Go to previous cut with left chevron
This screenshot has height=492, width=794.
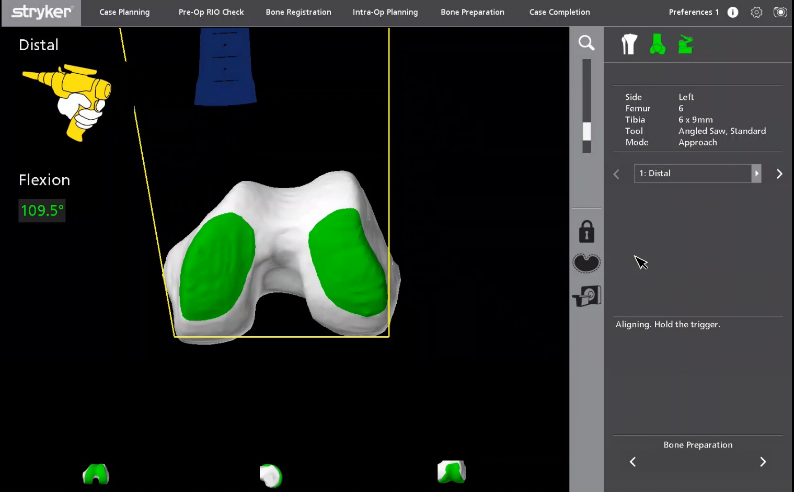coord(616,174)
